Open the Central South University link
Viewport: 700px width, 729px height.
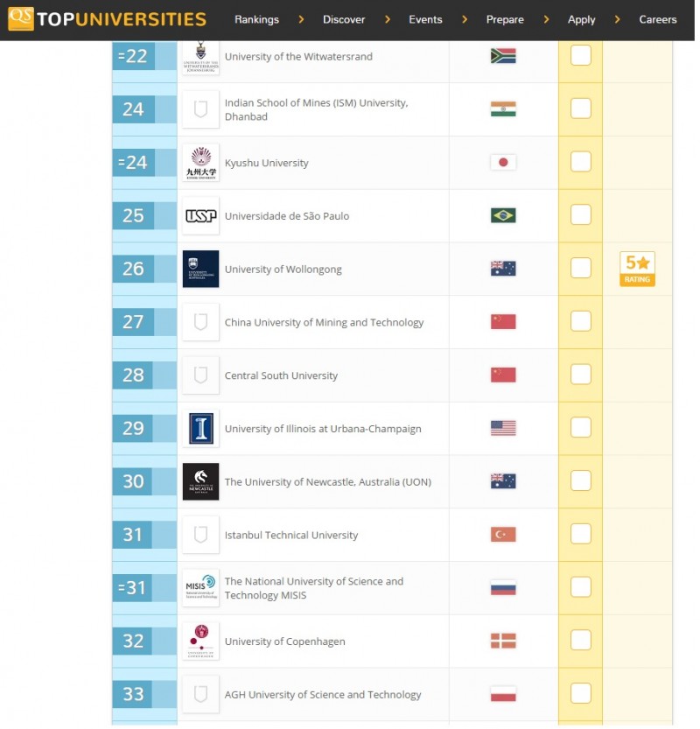tap(281, 375)
